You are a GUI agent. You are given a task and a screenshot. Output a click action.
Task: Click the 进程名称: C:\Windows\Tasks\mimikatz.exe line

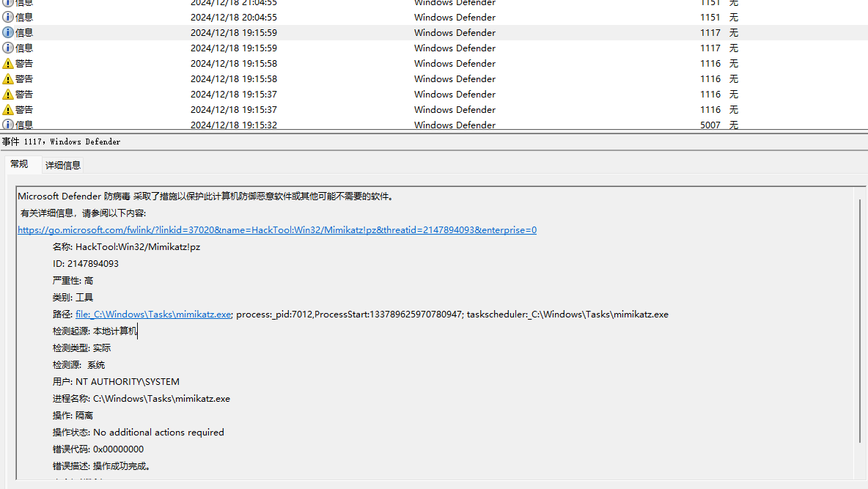tap(141, 399)
